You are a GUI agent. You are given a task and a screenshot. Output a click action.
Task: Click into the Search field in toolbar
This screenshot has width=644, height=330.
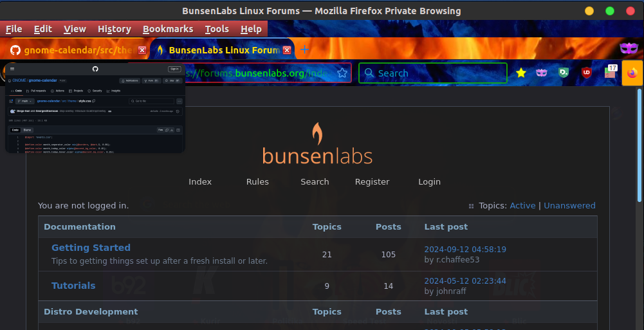click(x=433, y=73)
